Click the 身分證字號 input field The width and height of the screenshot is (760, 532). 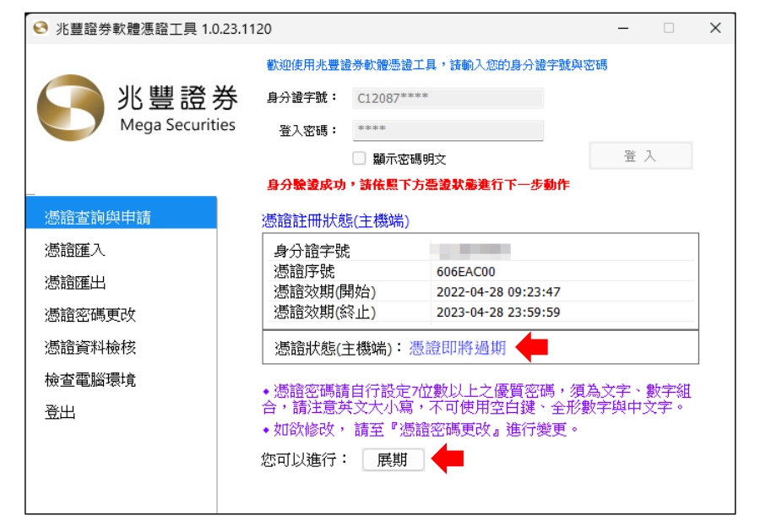(x=447, y=98)
